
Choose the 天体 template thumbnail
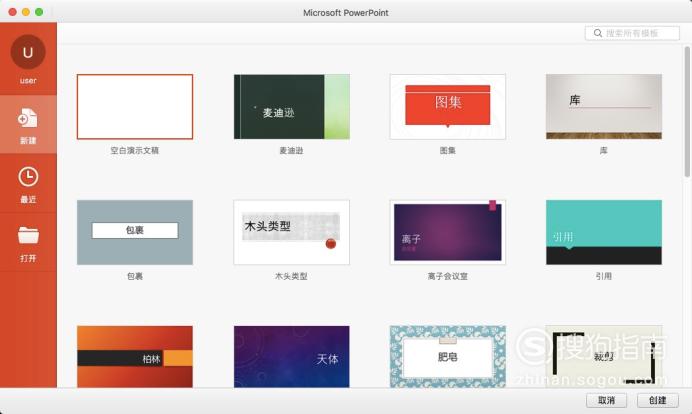click(291, 357)
